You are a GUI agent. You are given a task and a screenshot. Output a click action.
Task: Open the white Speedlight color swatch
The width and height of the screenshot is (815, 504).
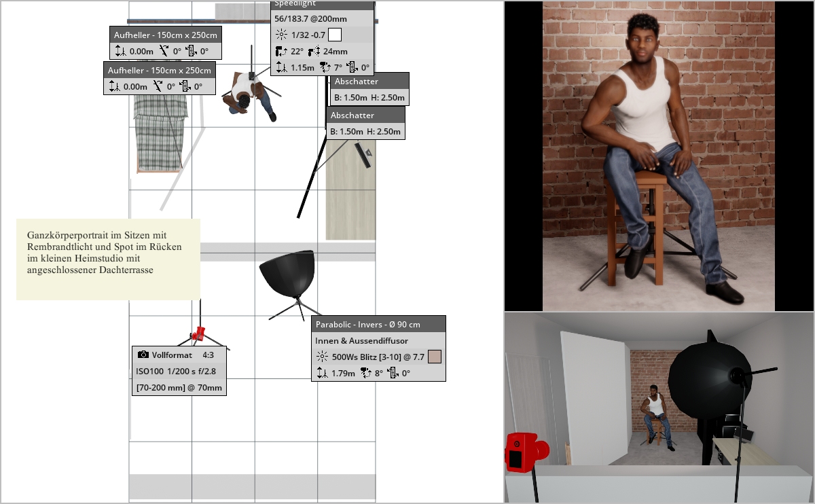[x=335, y=35]
